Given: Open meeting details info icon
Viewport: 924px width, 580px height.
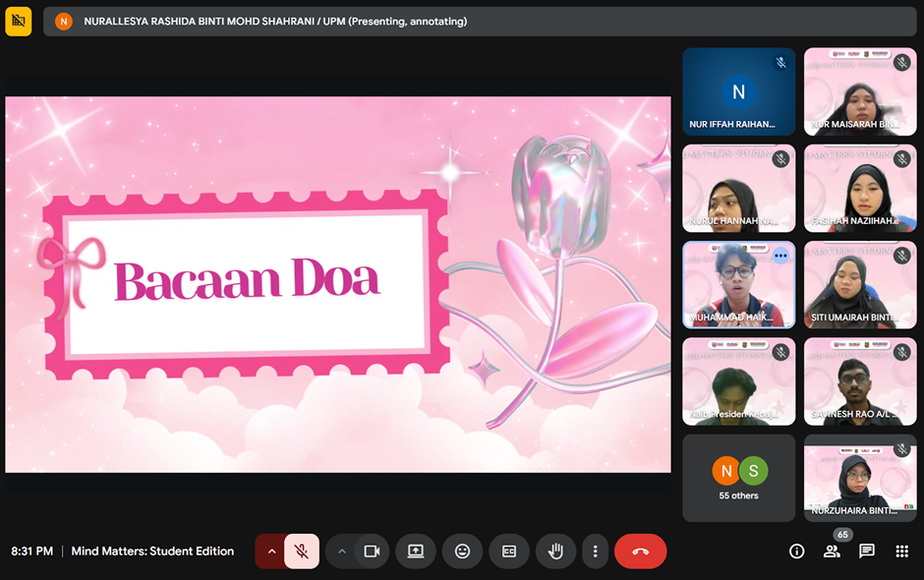Looking at the screenshot, I should click(797, 551).
